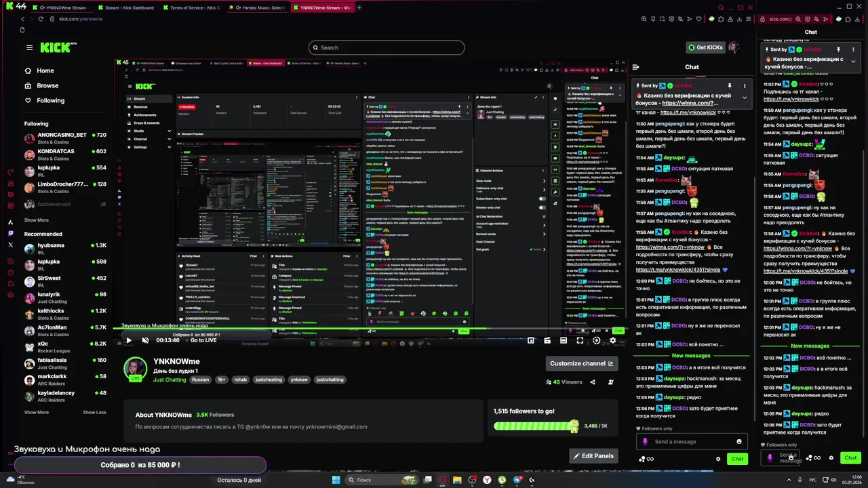Click the purple microphone icon in main chat input
868x488 pixels.
click(645, 442)
